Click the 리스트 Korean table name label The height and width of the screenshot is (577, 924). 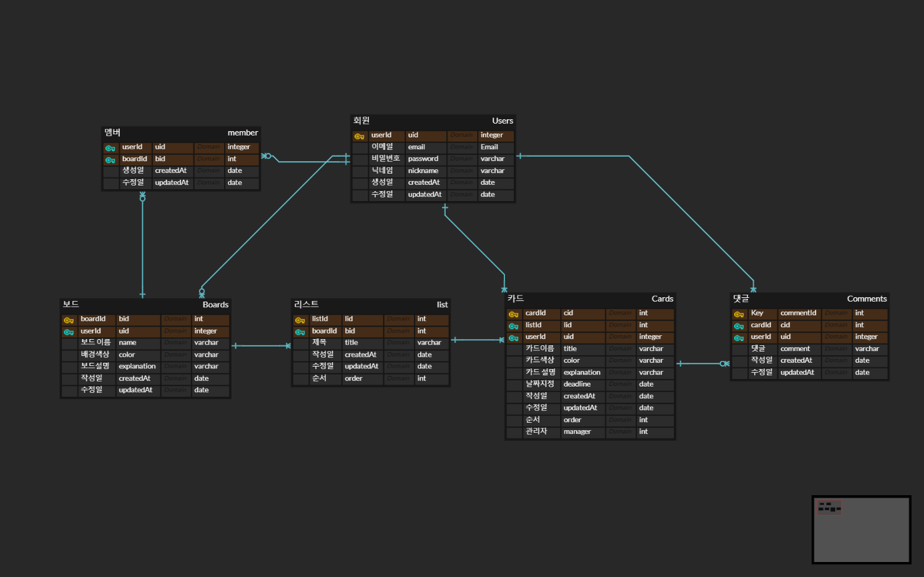[x=307, y=304]
